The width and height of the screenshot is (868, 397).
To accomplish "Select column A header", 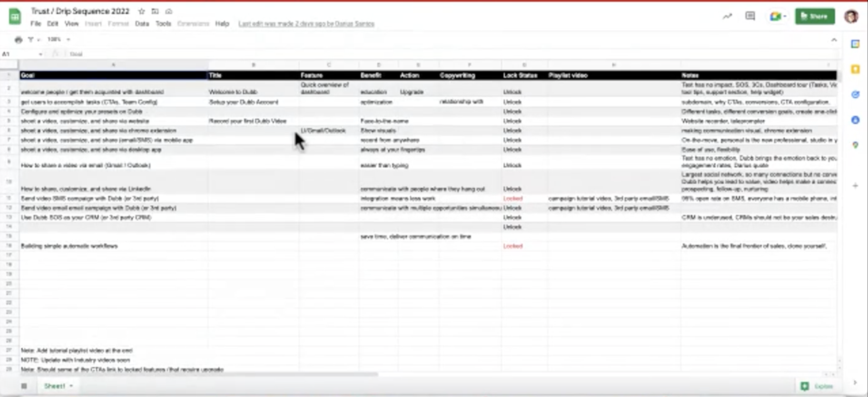I will pos(114,65).
